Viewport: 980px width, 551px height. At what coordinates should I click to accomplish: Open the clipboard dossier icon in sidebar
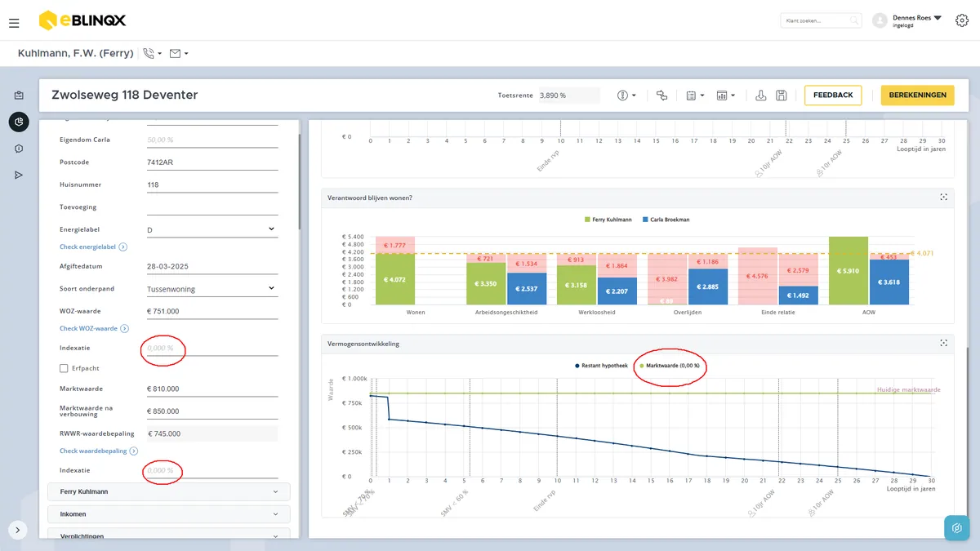[19, 96]
